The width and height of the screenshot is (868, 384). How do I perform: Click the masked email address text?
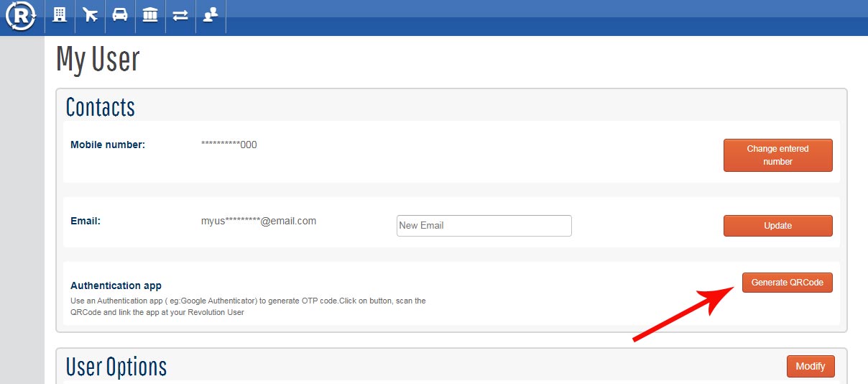[x=258, y=221]
